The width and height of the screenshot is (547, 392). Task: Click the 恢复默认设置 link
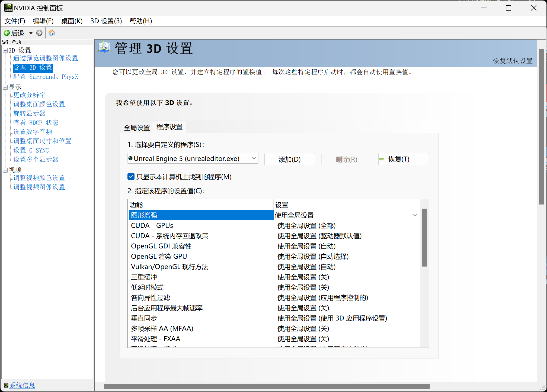(512, 61)
